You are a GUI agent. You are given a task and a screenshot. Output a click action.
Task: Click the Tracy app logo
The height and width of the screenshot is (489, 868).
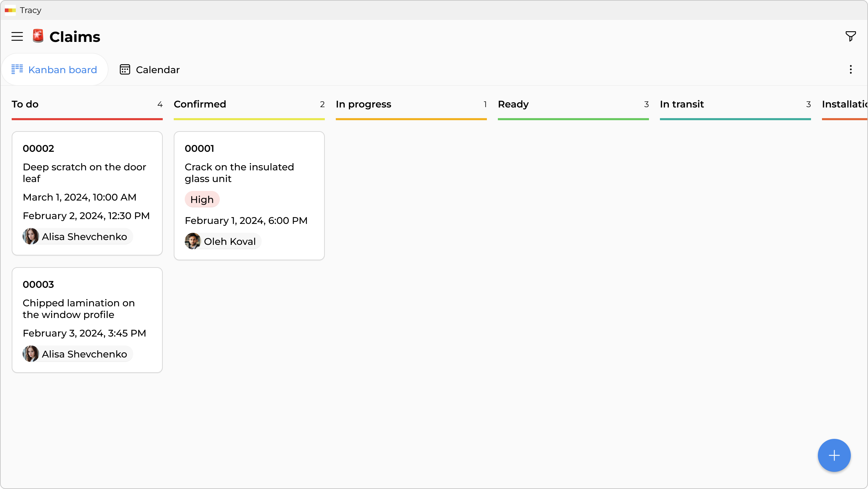[x=10, y=10]
